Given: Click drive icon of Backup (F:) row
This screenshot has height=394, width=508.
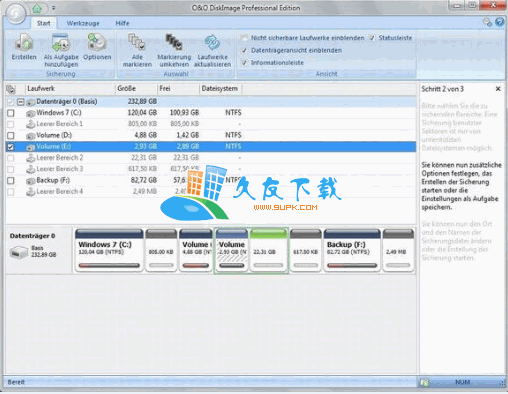Looking at the screenshot, I should pos(31,181).
